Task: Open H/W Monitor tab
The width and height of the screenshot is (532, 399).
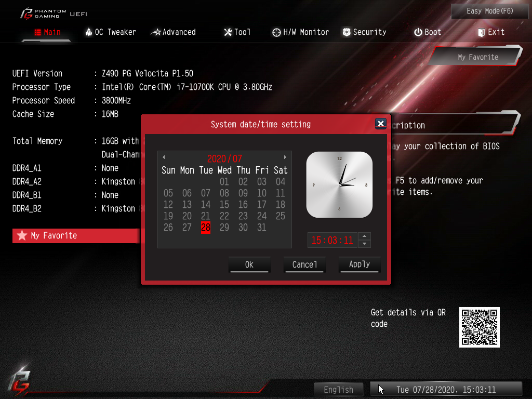Action: pos(301,32)
